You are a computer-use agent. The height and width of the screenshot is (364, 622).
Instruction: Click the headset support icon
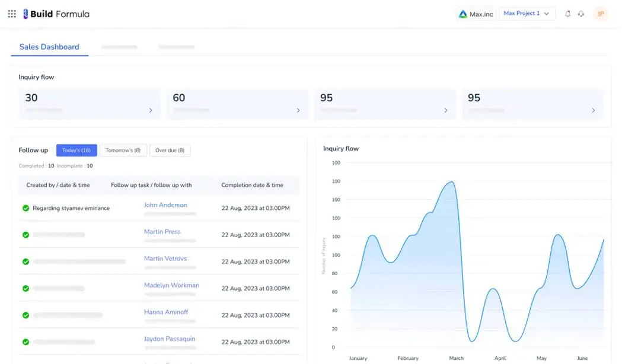581,14
